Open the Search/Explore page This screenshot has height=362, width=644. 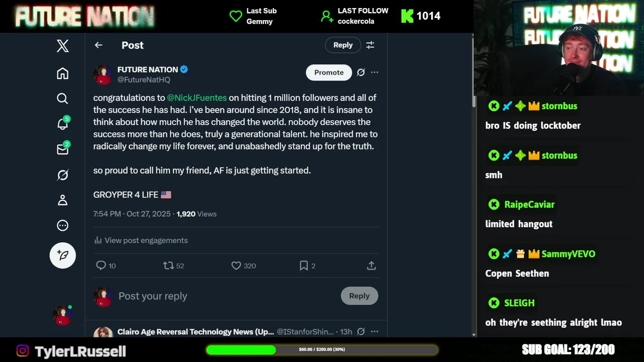[x=62, y=99]
